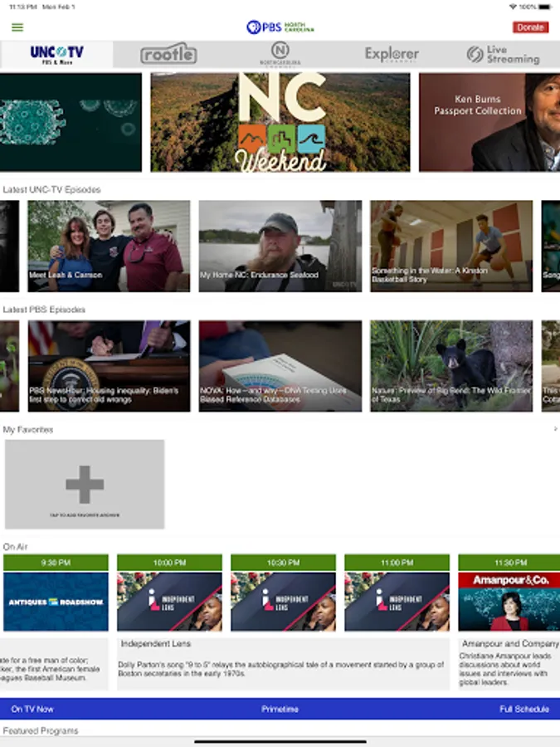The height and width of the screenshot is (747, 560).
Task: Tap the battery icon in status bar
Action: 546,7
